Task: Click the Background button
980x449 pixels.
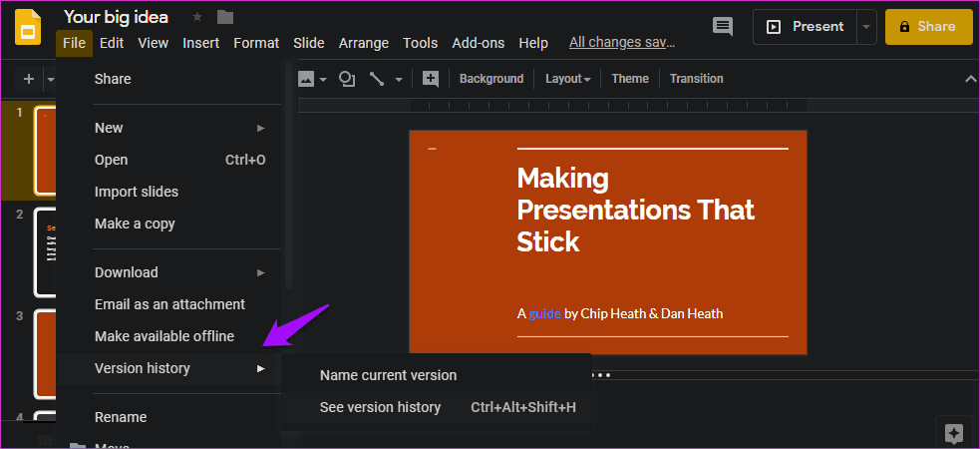Action: pyautogui.click(x=491, y=79)
